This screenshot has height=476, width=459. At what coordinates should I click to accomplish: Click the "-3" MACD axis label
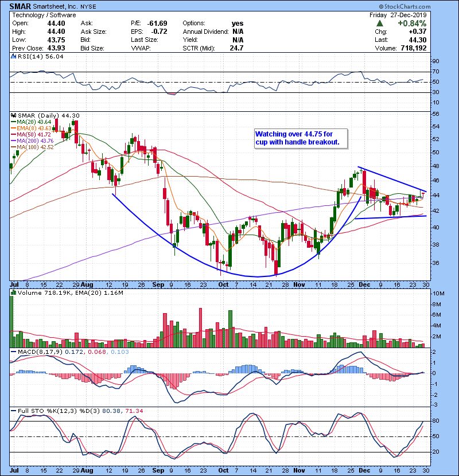pos(435,405)
